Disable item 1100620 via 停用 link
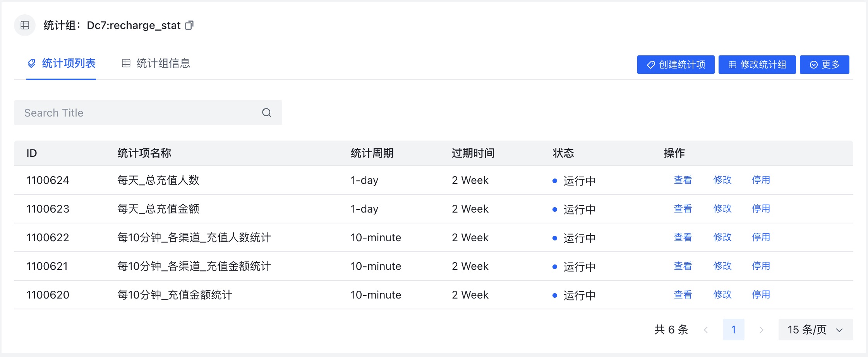Image resolution: width=868 pixels, height=357 pixels. coord(761,295)
